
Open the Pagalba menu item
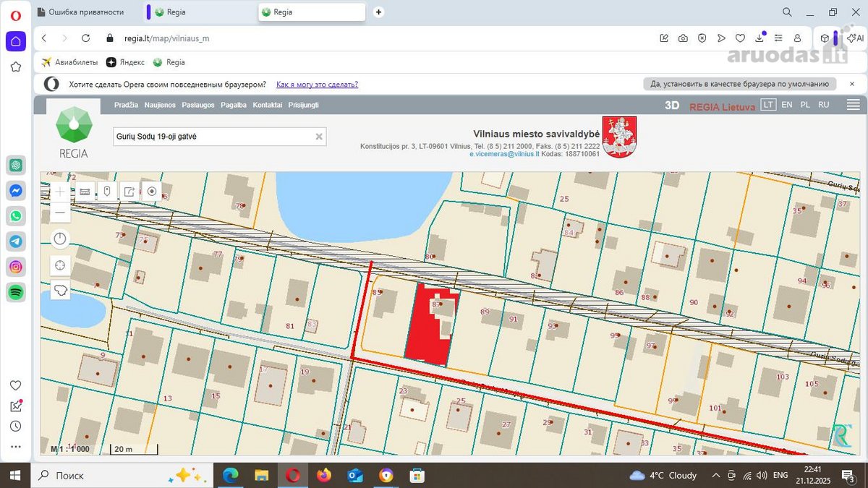pyautogui.click(x=234, y=105)
